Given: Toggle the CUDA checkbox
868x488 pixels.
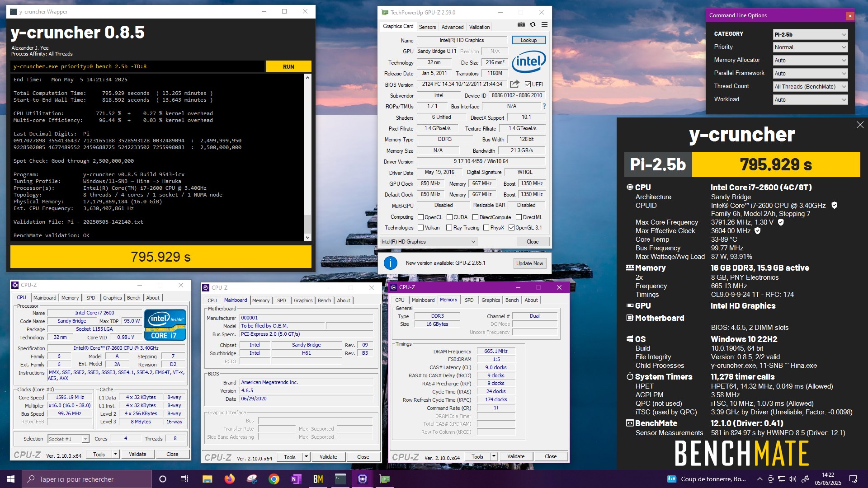Looking at the screenshot, I should pyautogui.click(x=449, y=217).
